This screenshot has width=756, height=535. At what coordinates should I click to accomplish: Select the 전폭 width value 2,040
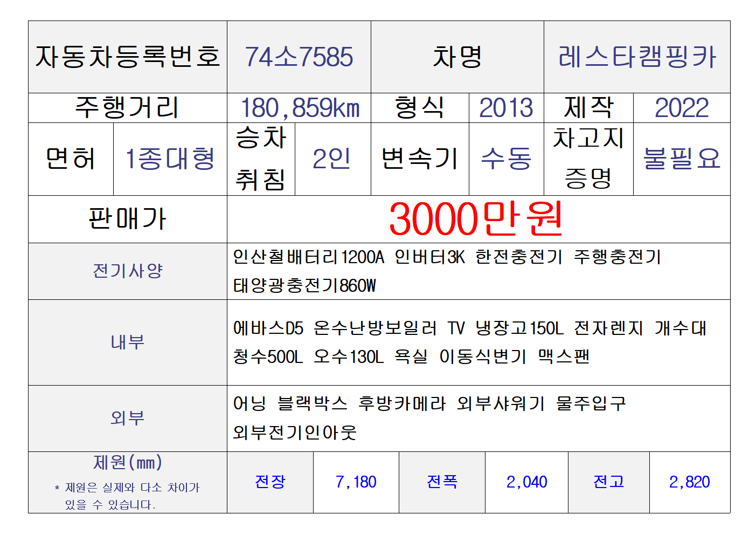(526, 482)
